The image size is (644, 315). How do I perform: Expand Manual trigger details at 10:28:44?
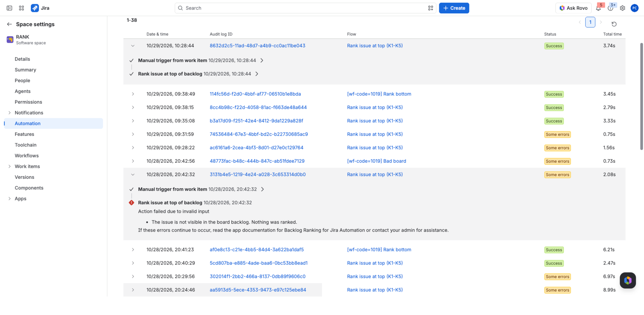[262, 61]
